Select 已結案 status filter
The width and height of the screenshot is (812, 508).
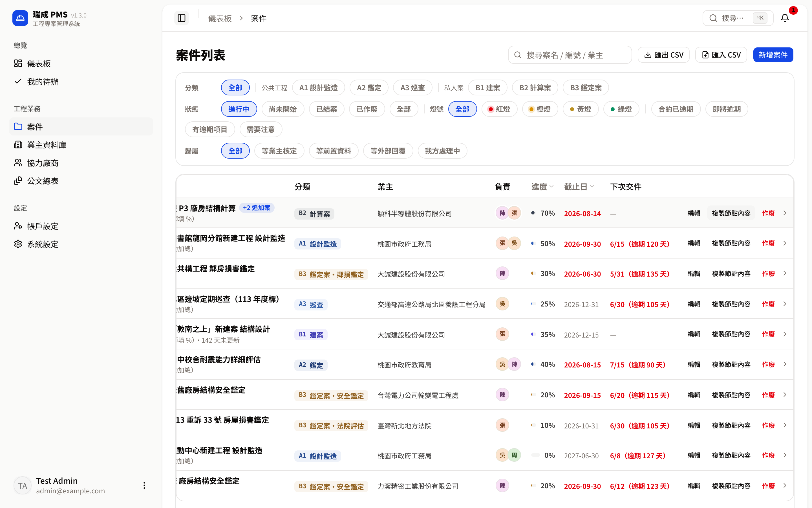point(326,109)
